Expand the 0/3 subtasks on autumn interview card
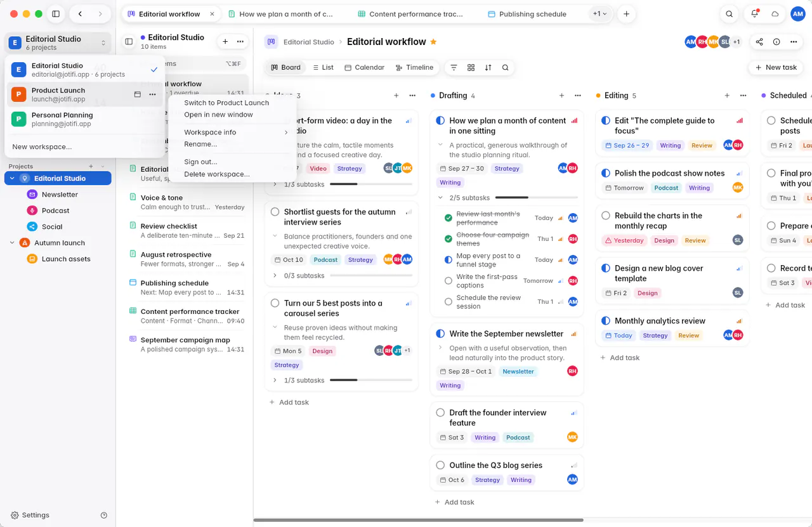This screenshot has height=527, width=812. (275, 276)
